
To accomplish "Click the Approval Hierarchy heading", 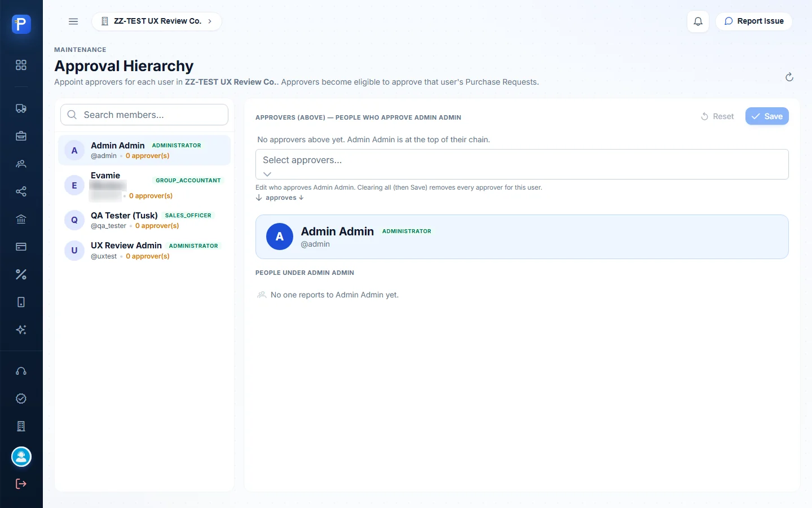I will pyautogui.click(x=124, y=66).
